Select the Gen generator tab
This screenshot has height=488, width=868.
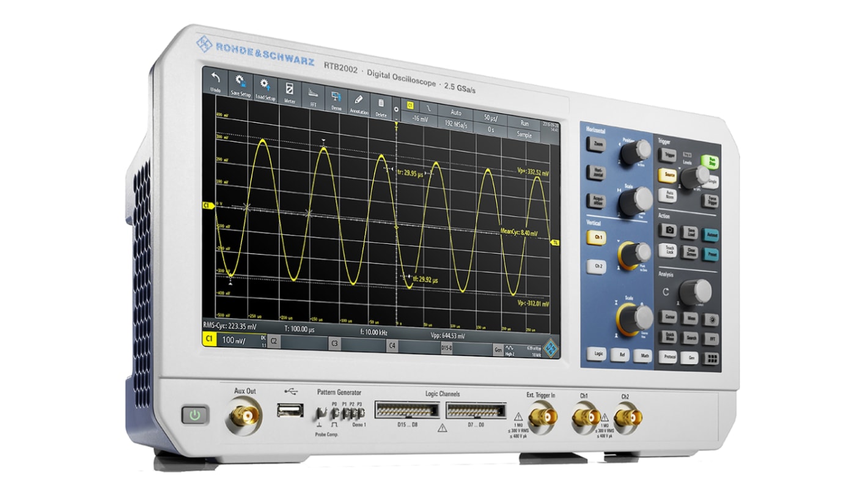coord(498,349)
